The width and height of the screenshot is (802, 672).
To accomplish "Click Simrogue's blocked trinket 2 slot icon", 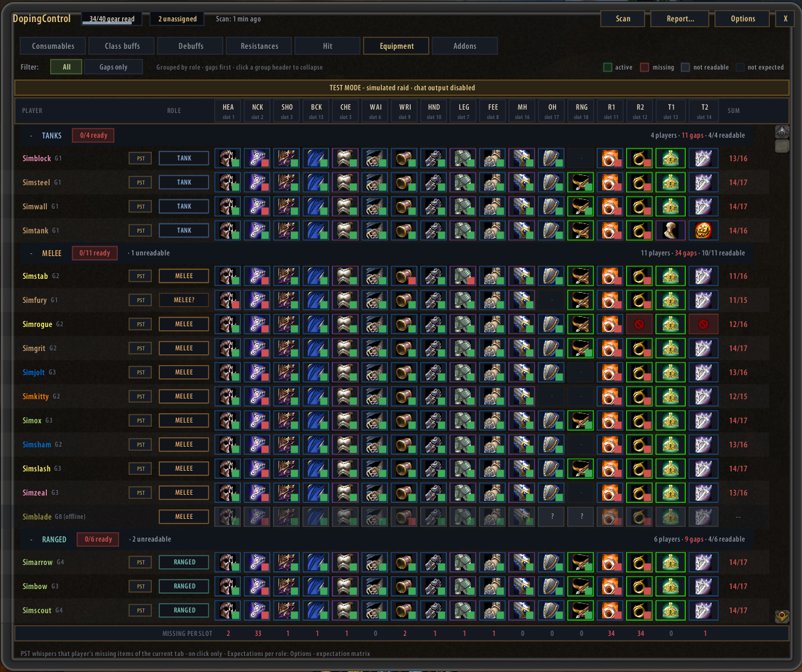I will pos(704,324).
